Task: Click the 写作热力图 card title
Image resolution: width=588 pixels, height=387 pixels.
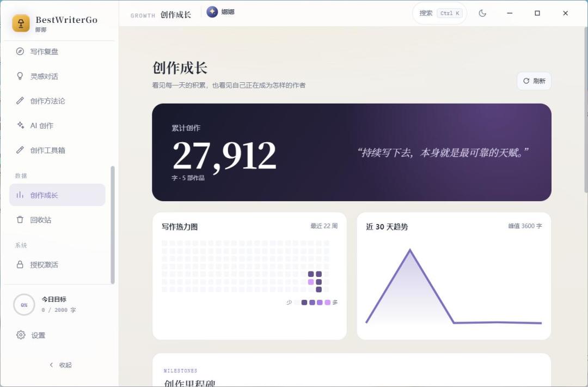Action: (x=180, y=227)
